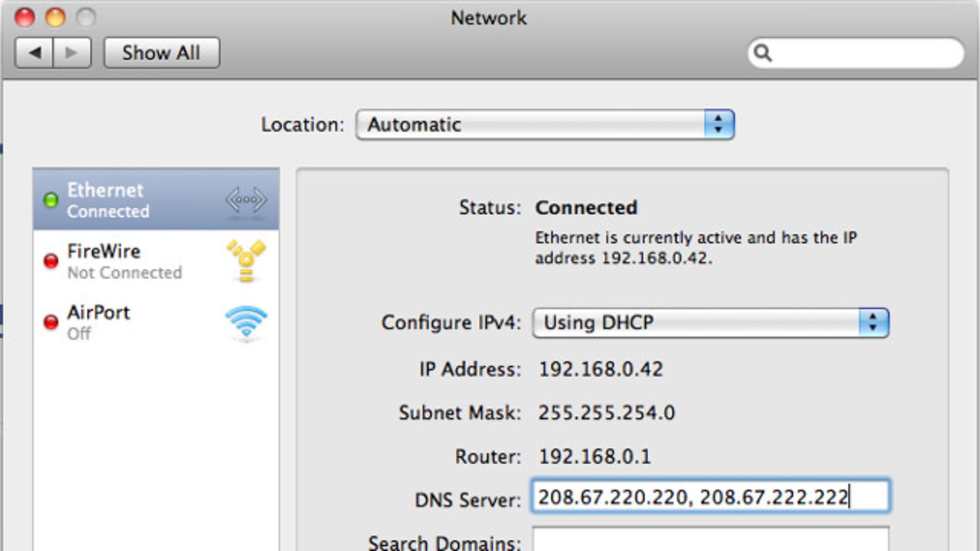The height and width of the screenshot is (551, 980).
Task: Select the Ethernet interface icon
Action: pyautogui.click(x=247, y=201)
